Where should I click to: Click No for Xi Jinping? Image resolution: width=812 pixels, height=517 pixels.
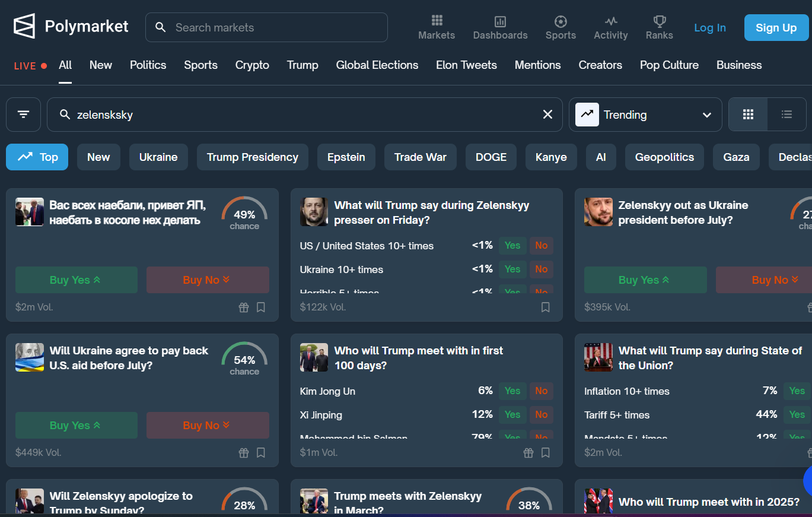tap(541, 415)
